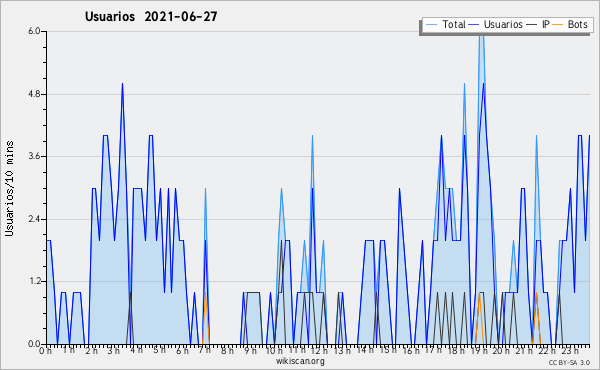Viewport: 600px width, 370px height.
Task: Click the '5 h' x-axis label
Action: click(160, 350)
